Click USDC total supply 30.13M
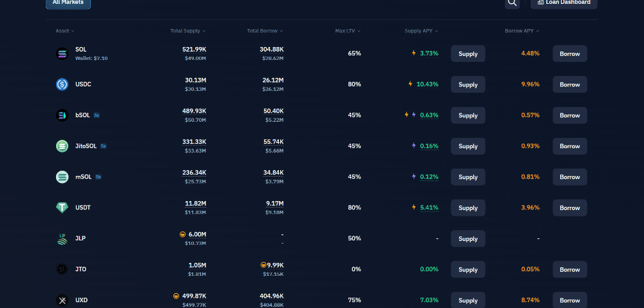 click(x=196, y=80)
